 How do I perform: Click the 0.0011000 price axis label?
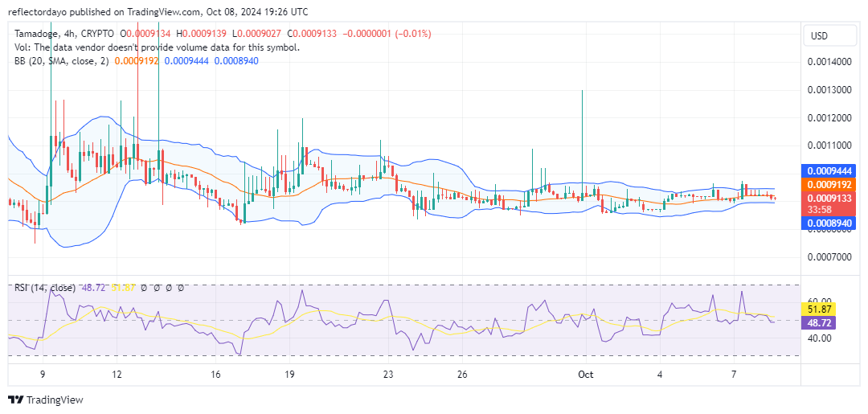[829, 146]
